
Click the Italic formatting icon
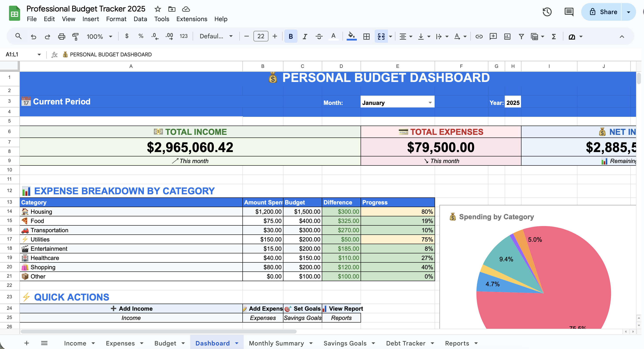click(x=305, y=37)
